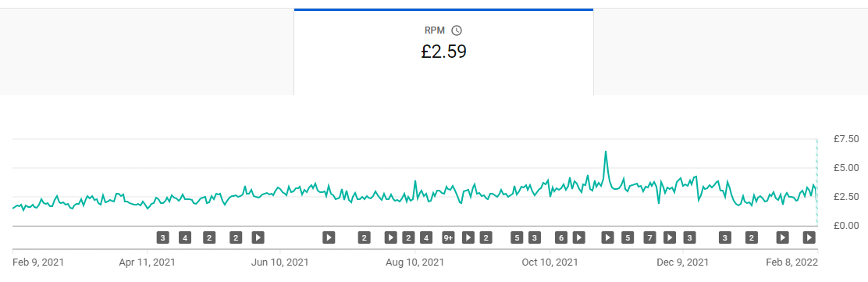The image size is (868, 282).
Task: Open the 4 videos marker beside the 9+ marker
Action: [x=426, y=237]
